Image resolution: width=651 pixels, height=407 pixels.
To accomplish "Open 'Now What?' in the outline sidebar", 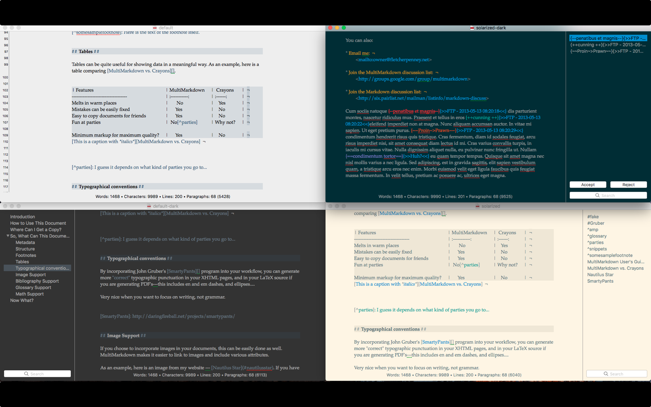I will click(x=22, y=300).
